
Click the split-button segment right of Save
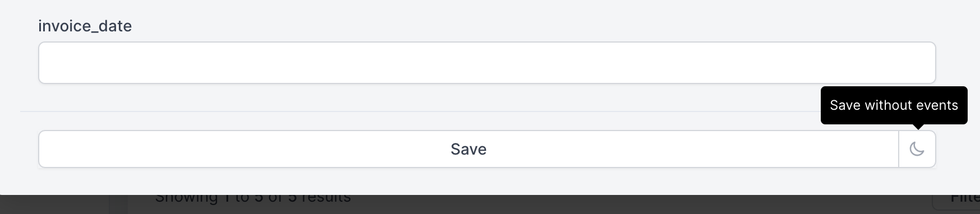917,149
